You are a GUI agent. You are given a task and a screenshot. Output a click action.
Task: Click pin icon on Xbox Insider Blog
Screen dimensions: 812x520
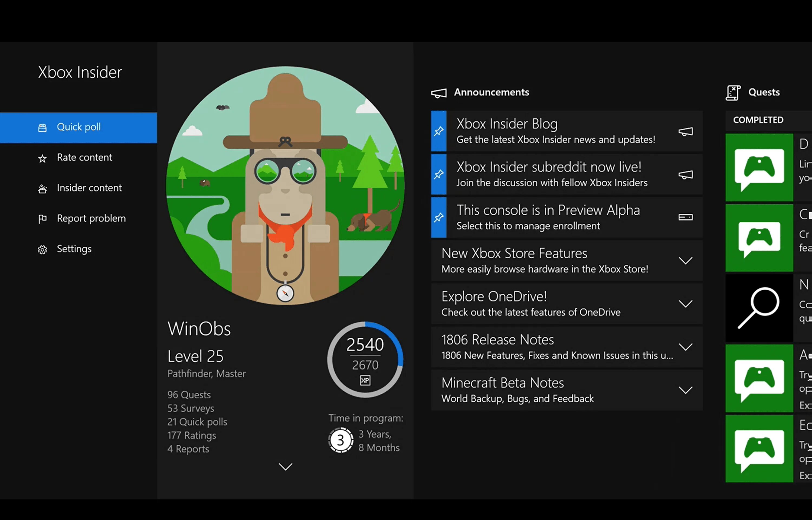(x=438, y=131)
